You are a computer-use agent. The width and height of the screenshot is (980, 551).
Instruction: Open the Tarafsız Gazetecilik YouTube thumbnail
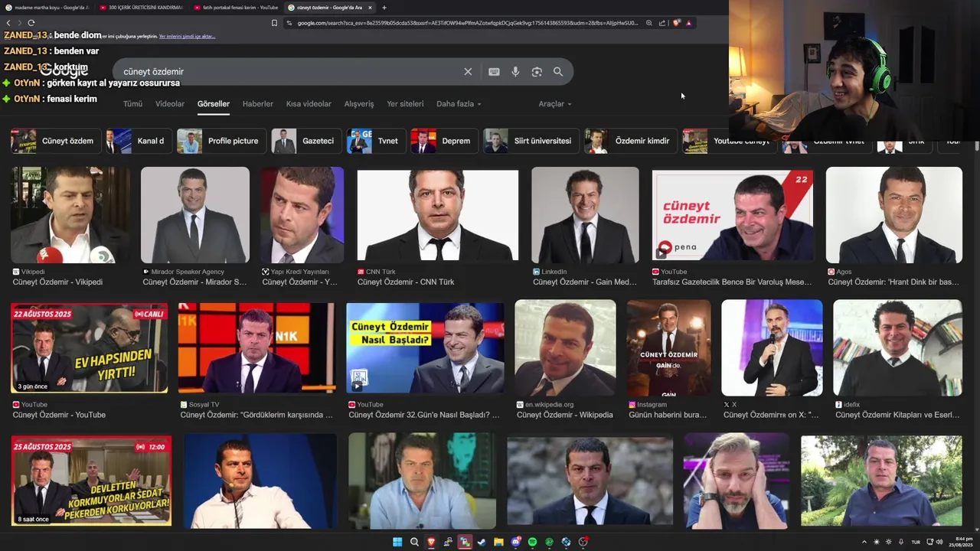click(x=733, y=215)
